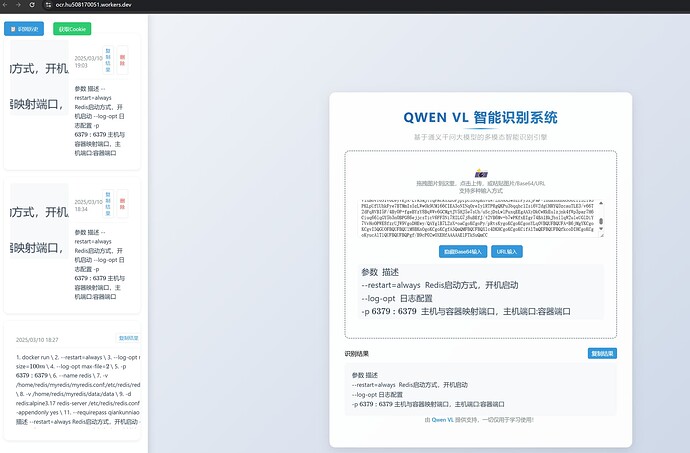Click the browser forward arrow
Image resolution: width=690 pixels, height=453 pixels.
click(18, 5)
